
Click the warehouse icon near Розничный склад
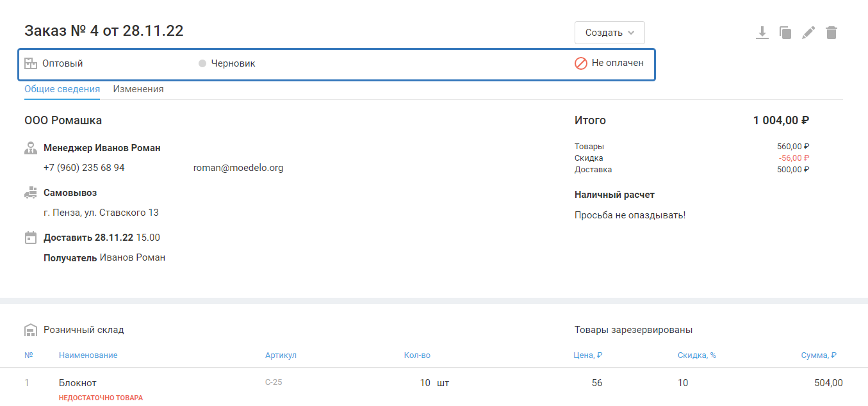click(x=31, y=330)
